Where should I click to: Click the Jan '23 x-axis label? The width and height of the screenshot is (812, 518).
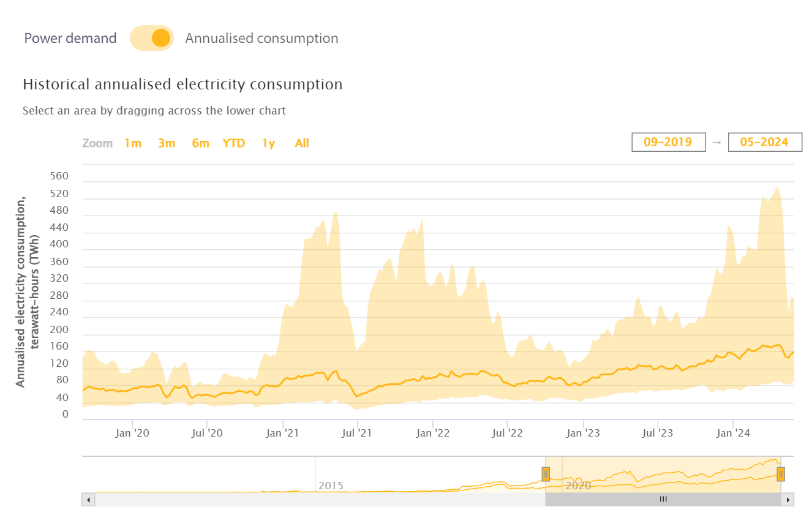click(583, 434)
